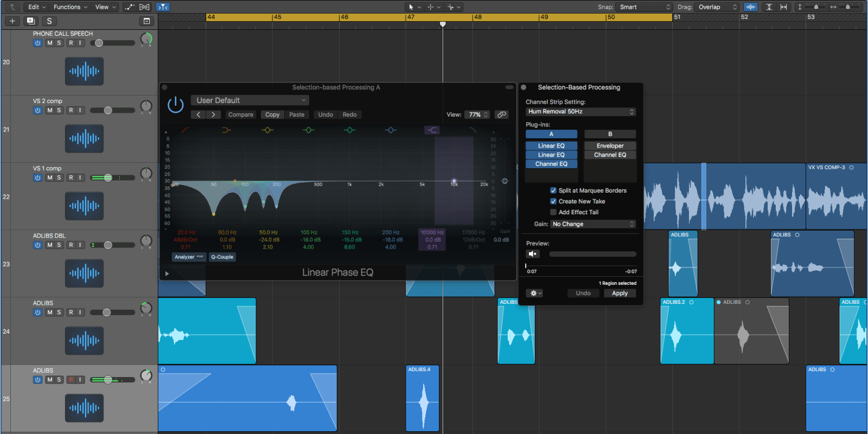The height and width of the screenshot is (434, 868).
Task: Expand the Gain No Change dropdown
Action: pos(593,224)
